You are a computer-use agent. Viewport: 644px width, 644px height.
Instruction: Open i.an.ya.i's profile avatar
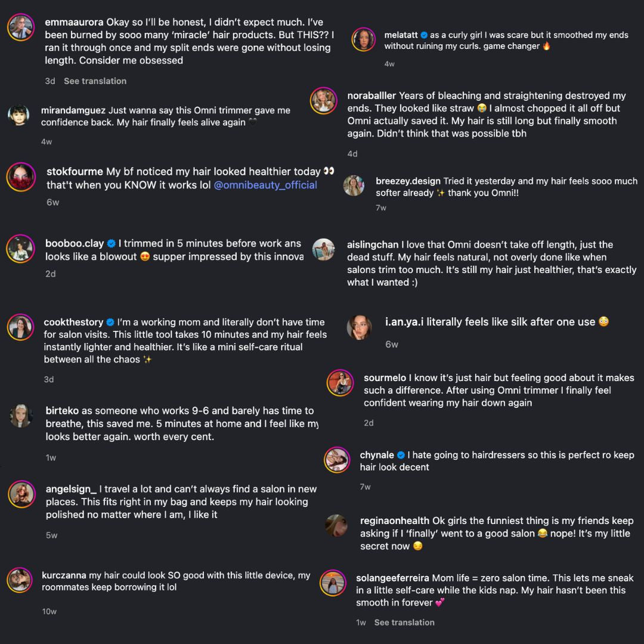(x=360, y=327)
